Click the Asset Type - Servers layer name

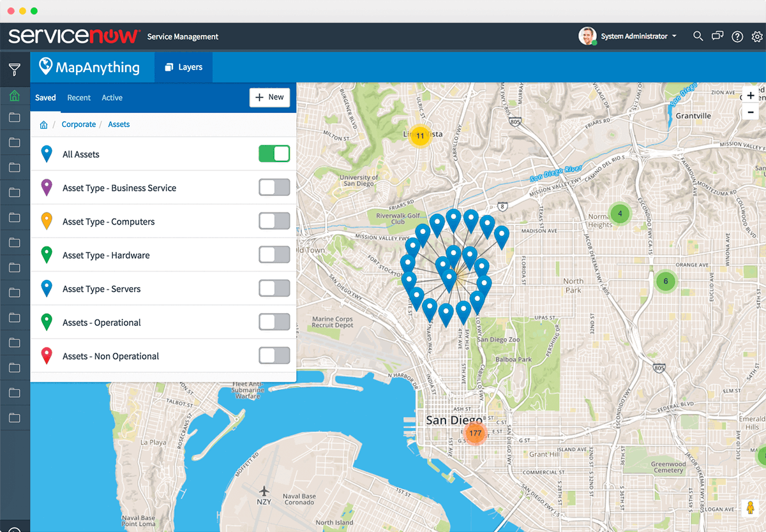pyautogui.click(x=101, y=289)
